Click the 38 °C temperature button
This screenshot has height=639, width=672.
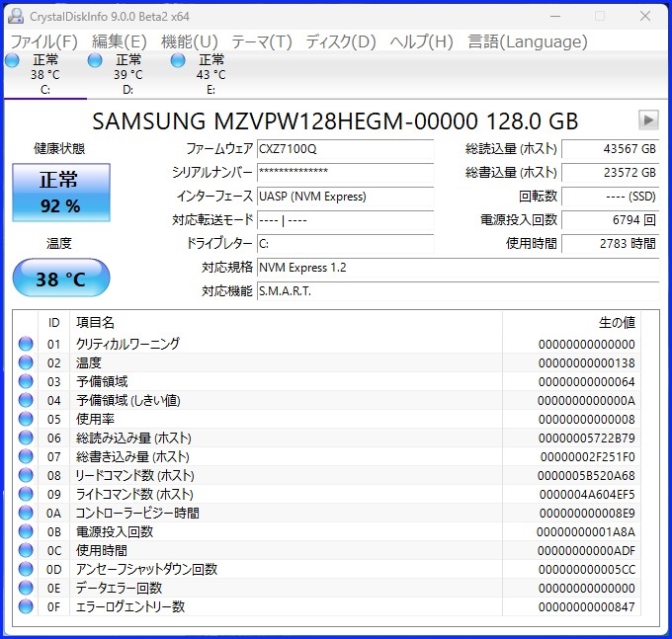[61, 278]
